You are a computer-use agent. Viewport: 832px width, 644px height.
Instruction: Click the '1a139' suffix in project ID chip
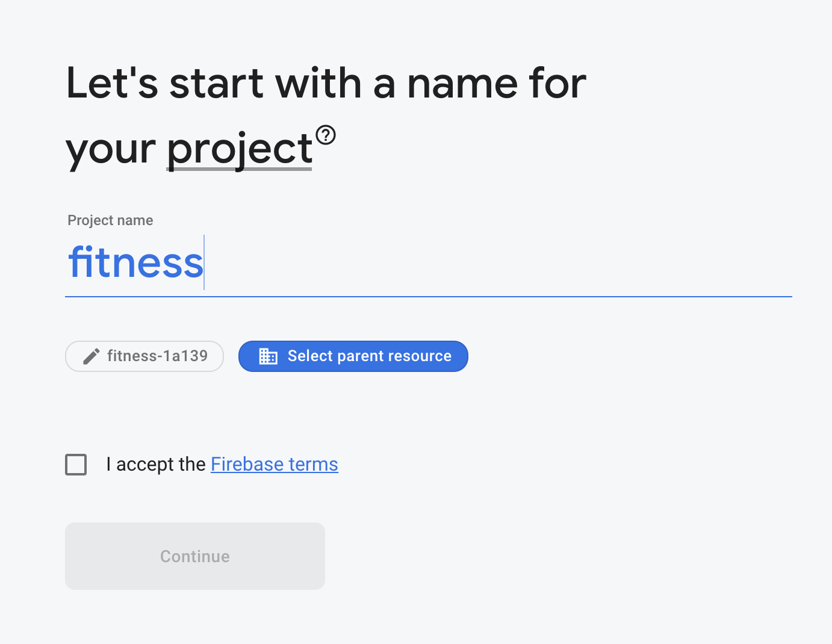(185, 356)
